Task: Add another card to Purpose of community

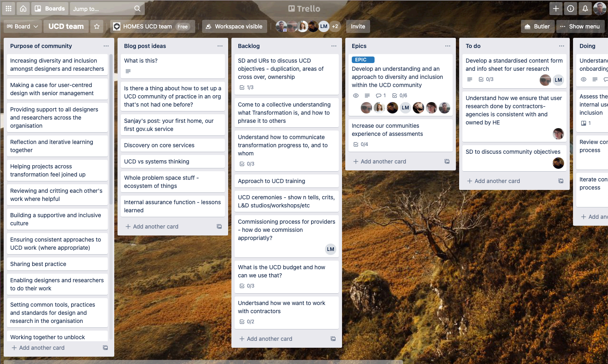Action: coord(38,348)
